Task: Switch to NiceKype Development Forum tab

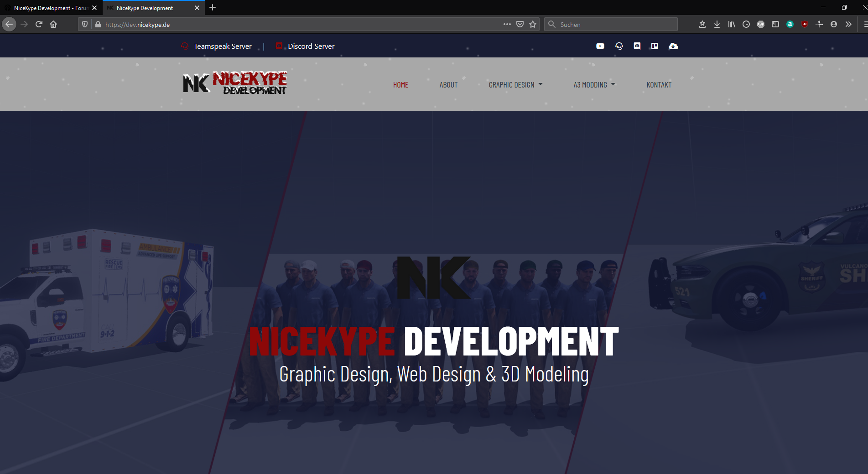Action: [x=50, y=8]
